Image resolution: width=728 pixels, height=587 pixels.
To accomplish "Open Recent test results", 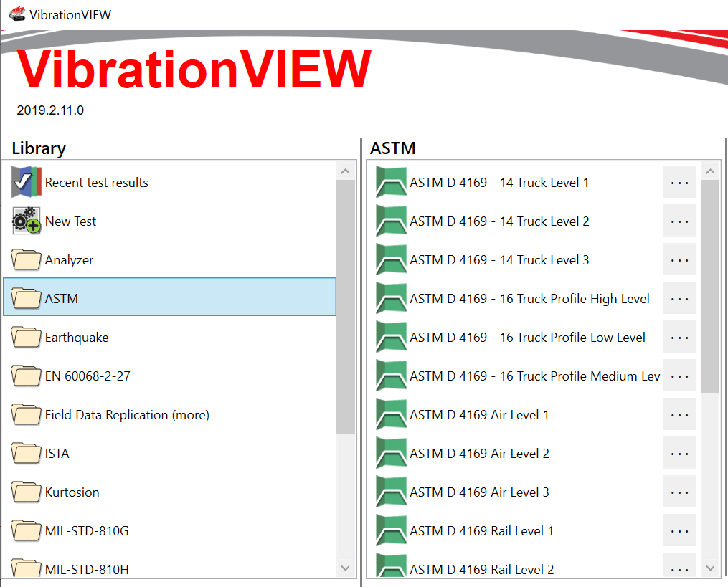I will (169, 182).
